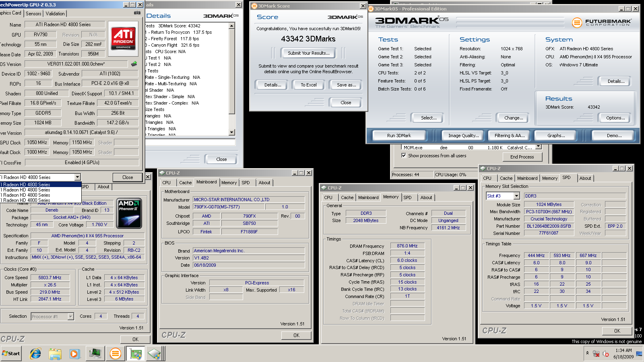
Task: Open Mainboard tab in CPU-Z Memory window
Action: pyautogui.click(x=368, y=197)
